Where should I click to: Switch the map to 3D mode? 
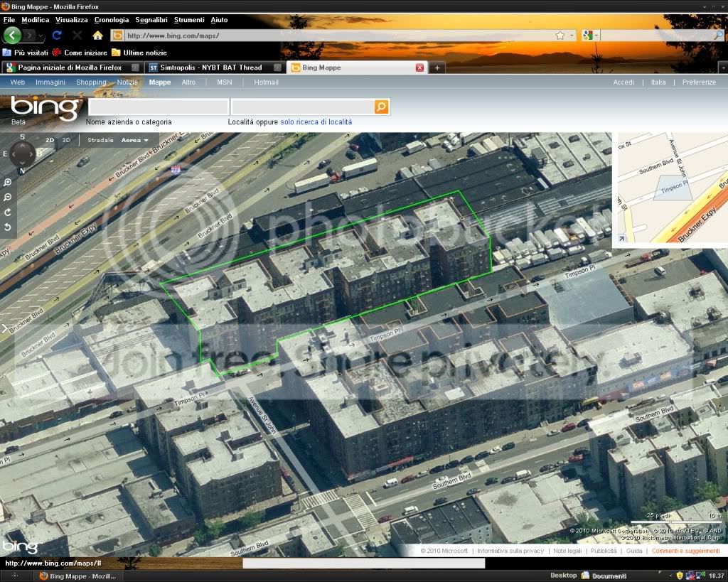coord(66,140)
